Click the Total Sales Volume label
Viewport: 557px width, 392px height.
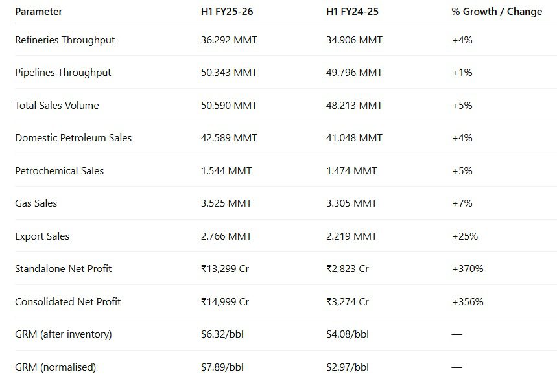coord(57,106)
